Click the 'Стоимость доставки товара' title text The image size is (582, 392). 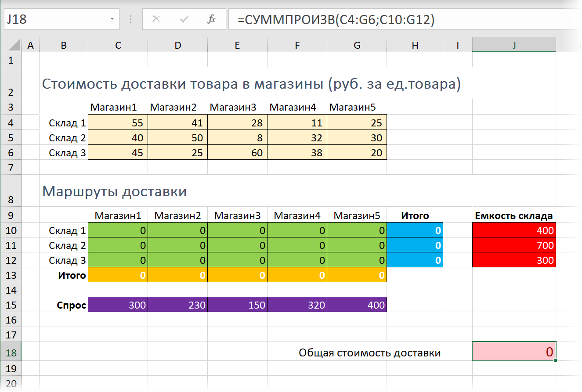251,84
